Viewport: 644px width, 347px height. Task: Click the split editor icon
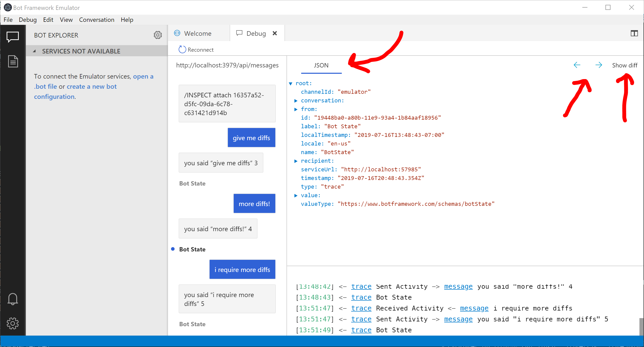point(634,33)
